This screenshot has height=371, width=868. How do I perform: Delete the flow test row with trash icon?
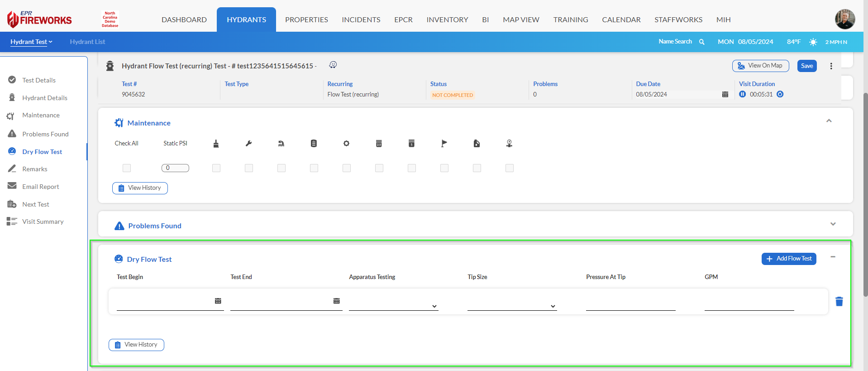pos(839,302)
